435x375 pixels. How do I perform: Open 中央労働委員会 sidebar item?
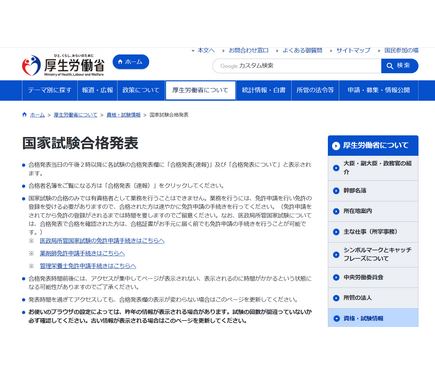(373, 277)
